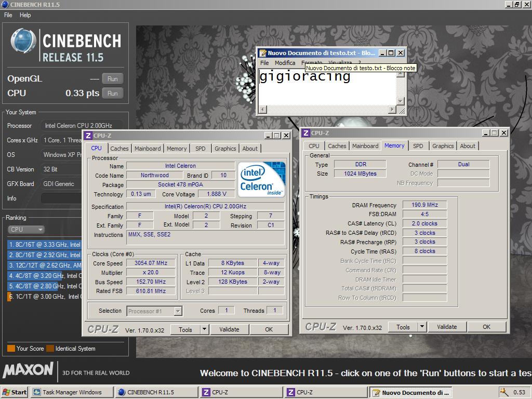Switch to Mainboard tab in left CPU-Z

(x=148, y=149)
